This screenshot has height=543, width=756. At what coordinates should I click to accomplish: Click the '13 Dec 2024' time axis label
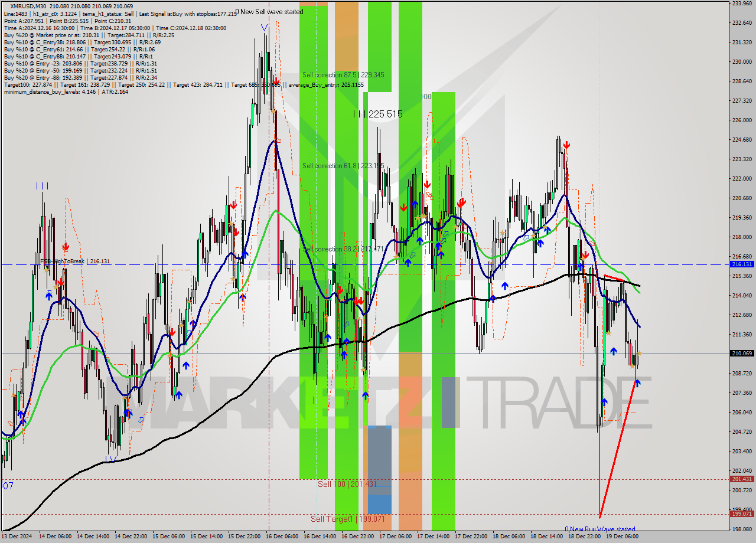click(17, 537)
